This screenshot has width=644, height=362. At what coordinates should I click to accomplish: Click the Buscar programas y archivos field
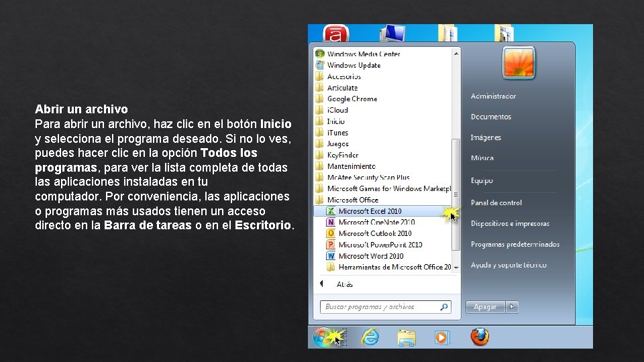[385, 306]
